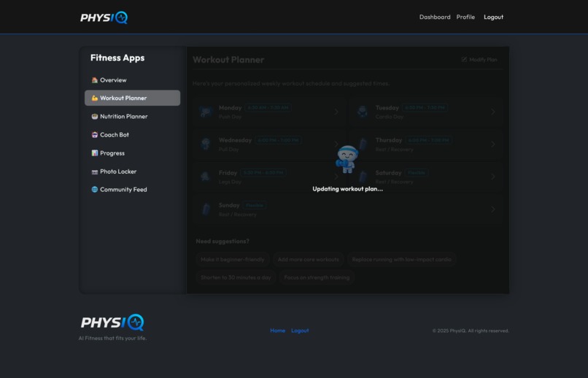The image size is (588, 378).
Task: Expand Monday card using its chevron
Action: click(336, 112)
